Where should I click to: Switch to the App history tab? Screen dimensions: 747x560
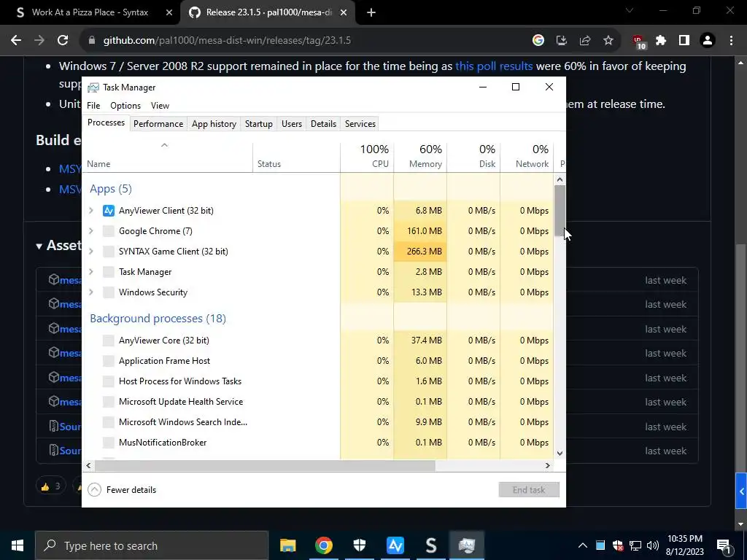(x=214, y=124)
